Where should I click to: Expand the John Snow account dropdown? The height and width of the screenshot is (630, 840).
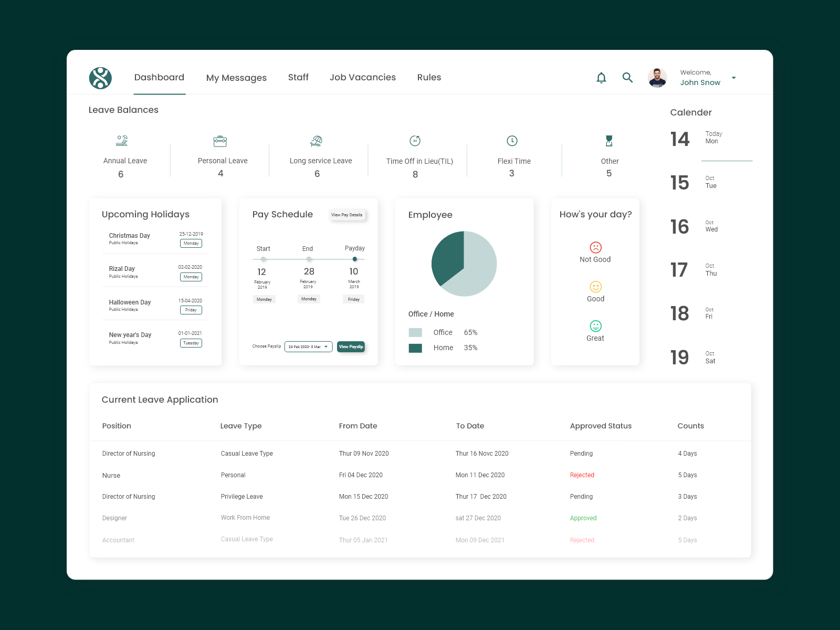733,77
